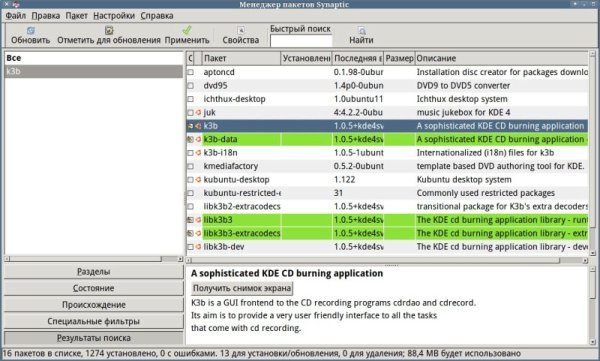Click Ubuntu support icon on k3b row
The width and height of the screenshot is (600, 361).
click(198, 126)
